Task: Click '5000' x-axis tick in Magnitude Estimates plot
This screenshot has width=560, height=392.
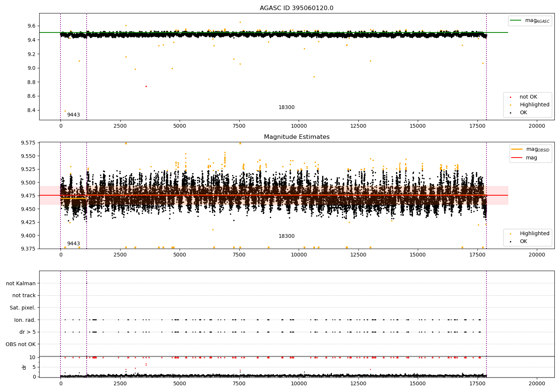Action: click(180, 255)
